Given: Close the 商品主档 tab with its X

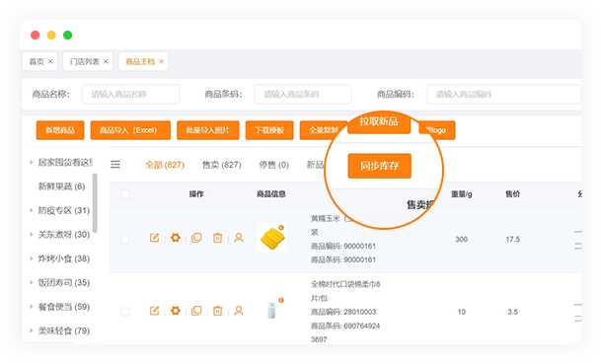Looking at the screenshot, I should click(162, 62).
